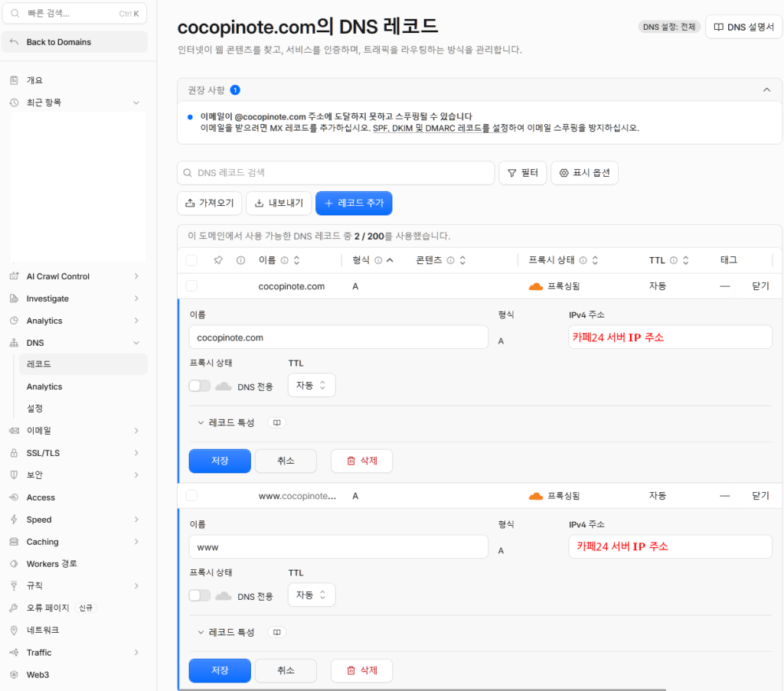Click the SSL/TLS lock icon

pos(14,453)
